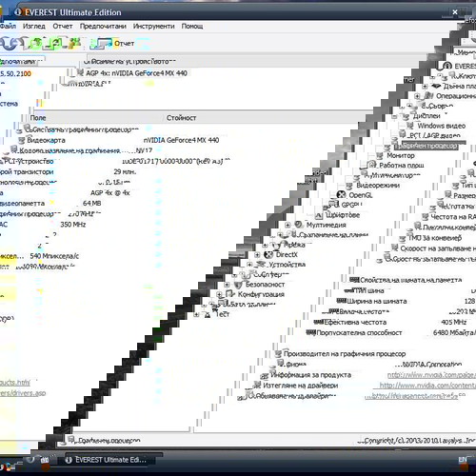This screenshot has width=476, height=476.
Task: Open the nvidia.com driver download link
Action: pyautogui.click(x=427, y=386)
